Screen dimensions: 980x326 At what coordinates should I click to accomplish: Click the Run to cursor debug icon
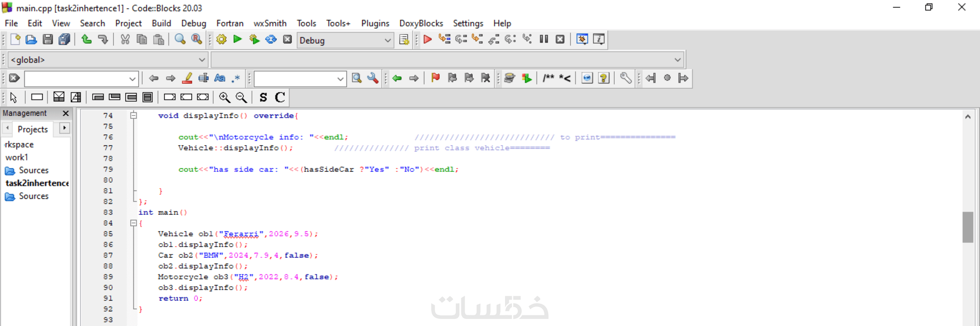[x=444, y=39]
